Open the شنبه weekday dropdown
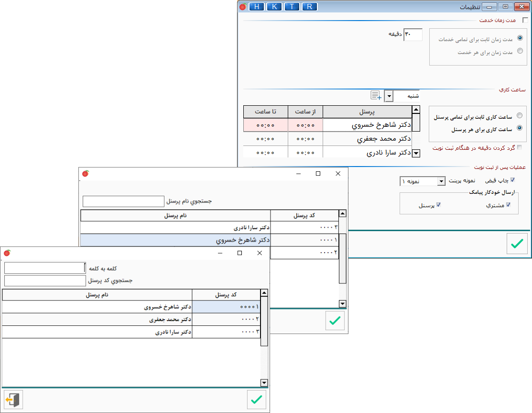Screen dimensions: 532x413 pyautogui.click(x=389, y=96)
